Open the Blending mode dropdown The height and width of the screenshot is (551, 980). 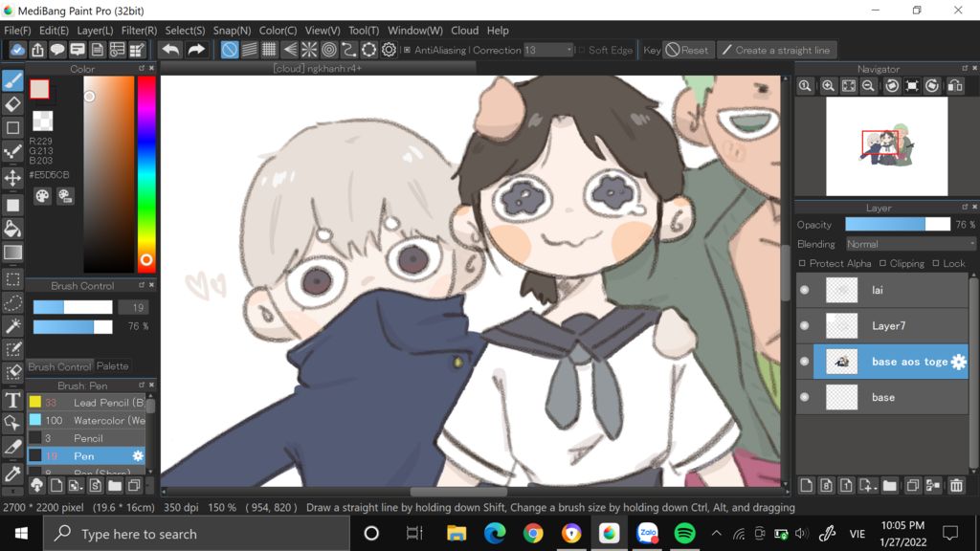pos(910,244)
